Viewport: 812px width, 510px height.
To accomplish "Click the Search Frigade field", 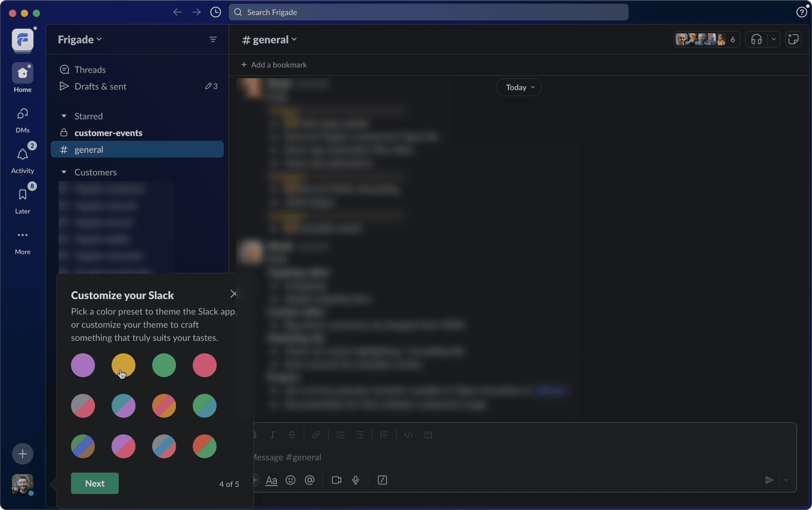I will click(x=428, y=12).
